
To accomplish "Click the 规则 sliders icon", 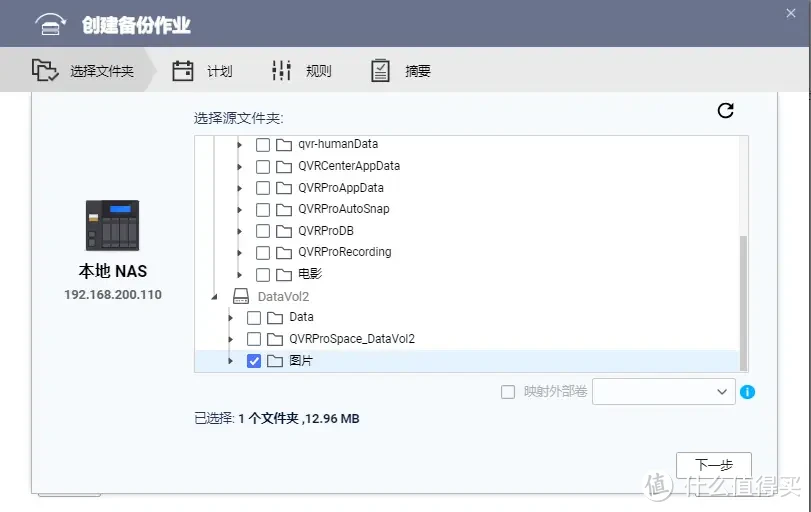I will tap(281, 71).
